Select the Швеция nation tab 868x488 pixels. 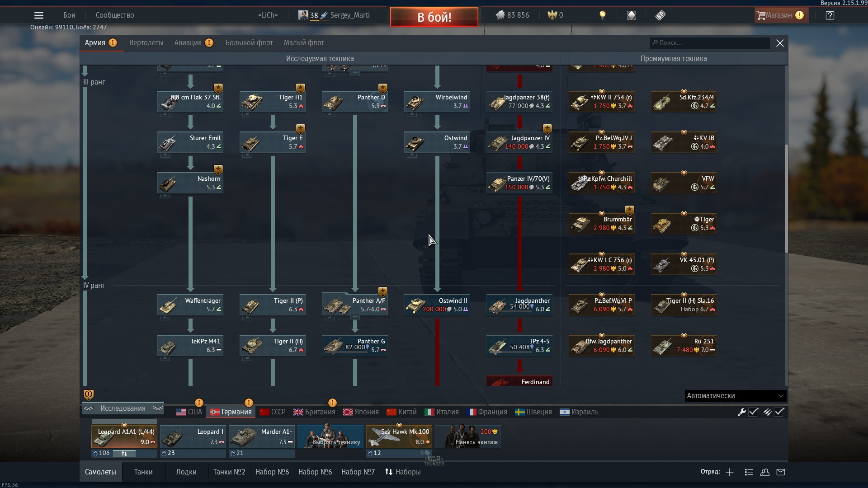click(x=533, y=412)
